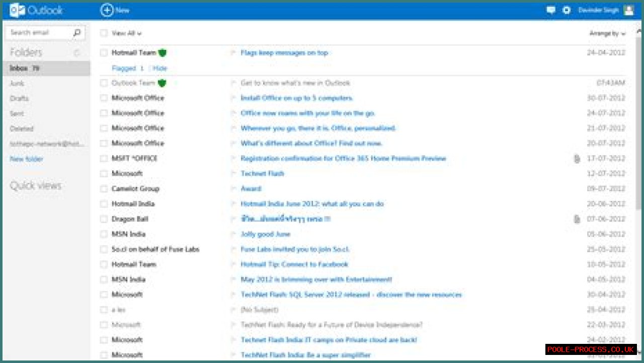The width and height of the screenshot is (644, 363).
Task: Click the search magnifier icon
Action: coord(77,33)
